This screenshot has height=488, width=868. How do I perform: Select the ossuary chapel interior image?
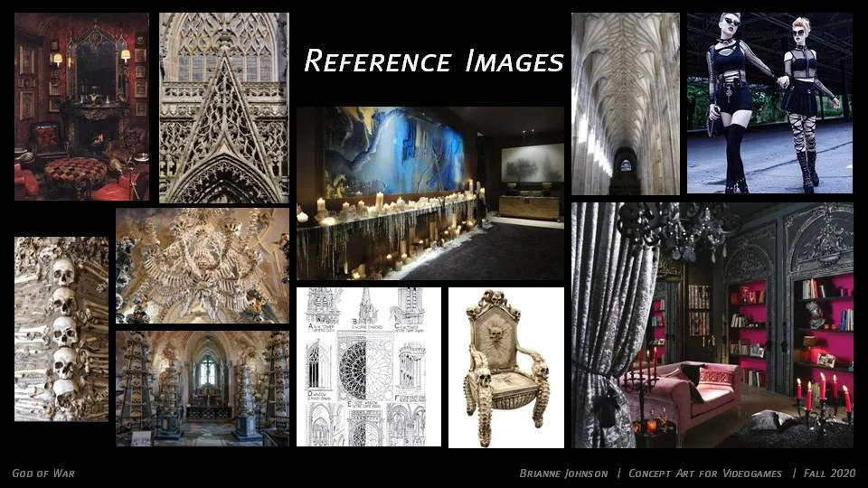[x=202, y=389]
